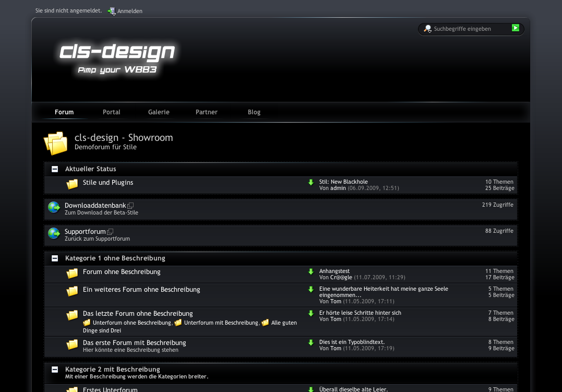This screenshot has height=392, width=562.
Task: Go to the Blog tab
Action: tap(254, 112)
